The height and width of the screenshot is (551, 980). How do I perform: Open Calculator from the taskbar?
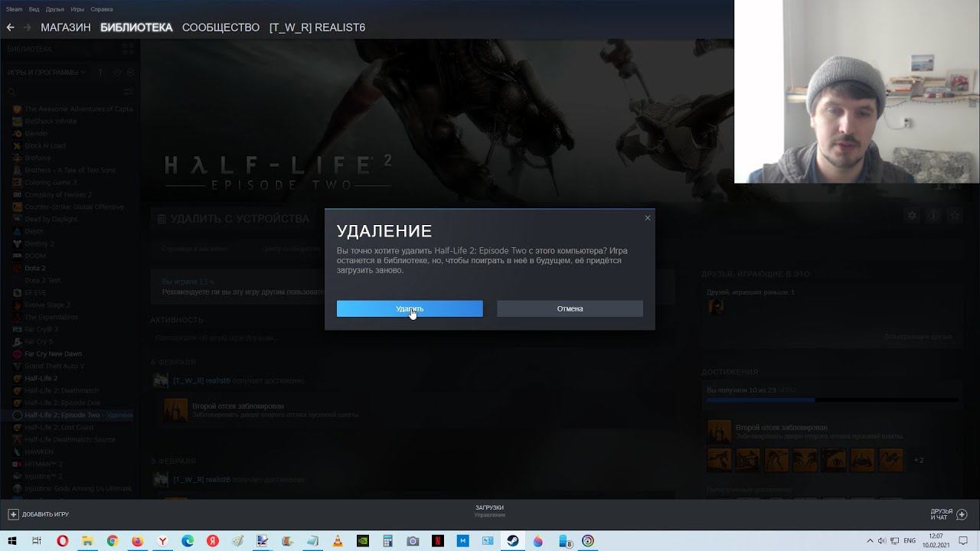(387, 540)
